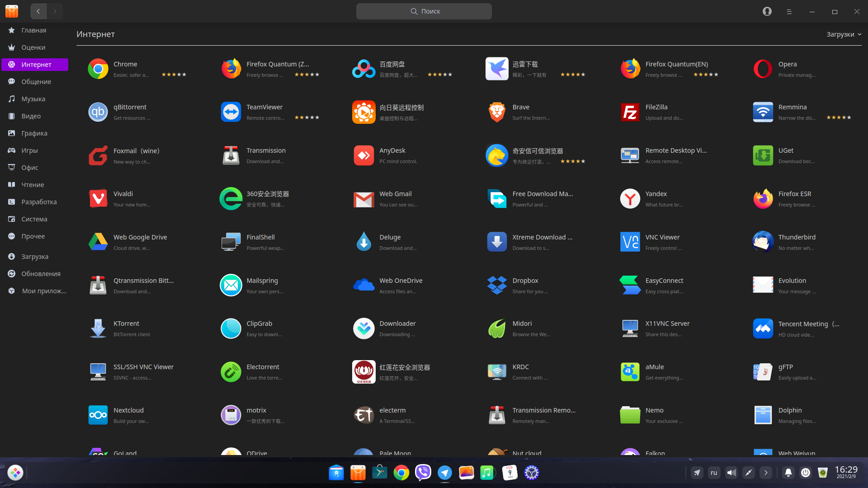
Task: Open the Vivaldi app icon
Action: (98, 199)
